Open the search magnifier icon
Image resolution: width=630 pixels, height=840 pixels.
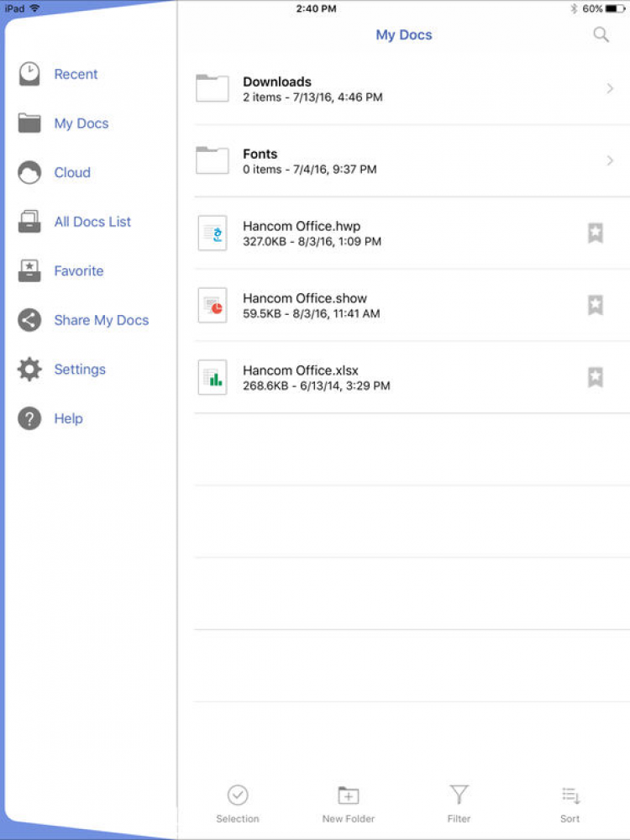pyautogui.click(x=601, y=34)
